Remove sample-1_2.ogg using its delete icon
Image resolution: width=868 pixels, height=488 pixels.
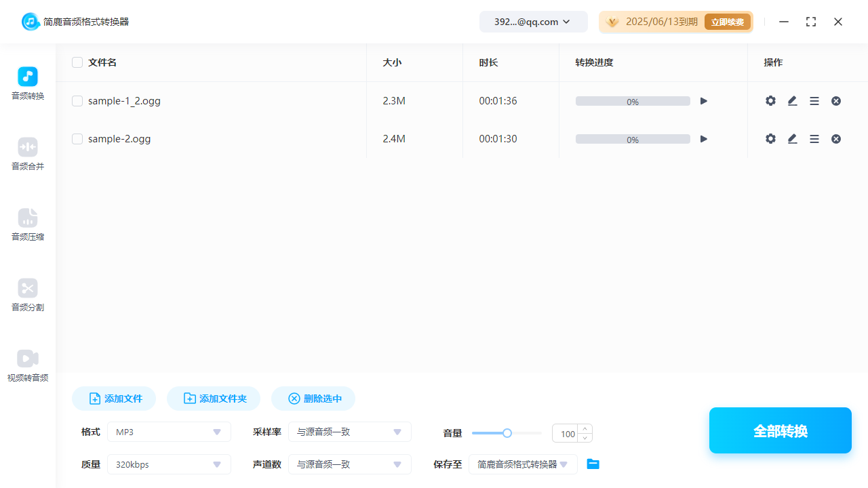tap(835, 100)
